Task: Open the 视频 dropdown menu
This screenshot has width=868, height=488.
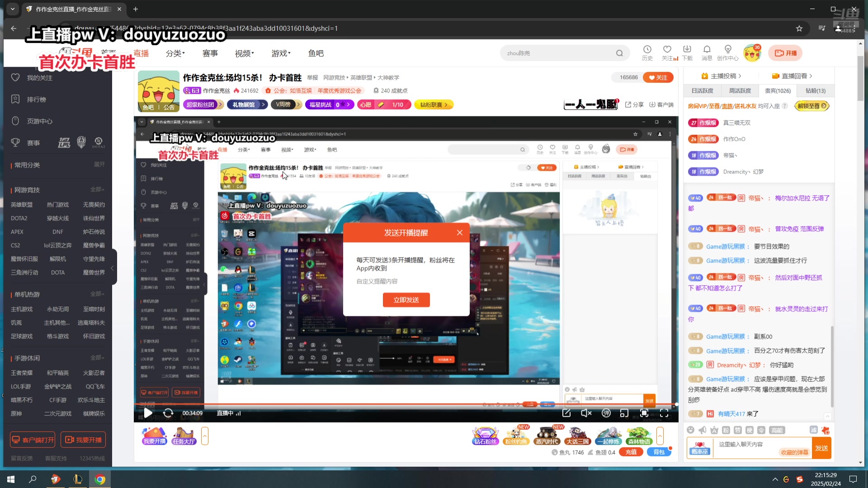Action: [x=245, y=53]
